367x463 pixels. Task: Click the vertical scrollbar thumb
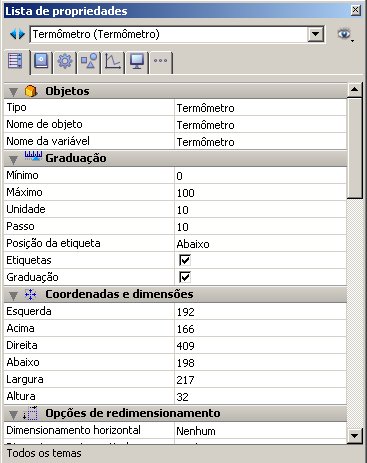[x=354, y=148]
